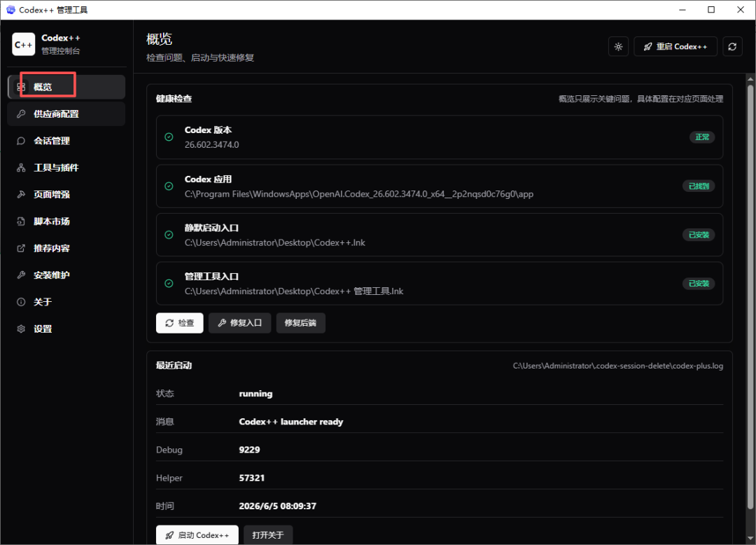Click the check icon for Codex 应用
Image resolution: width=756 pixels, height=545 pixels.
point(169,186)
